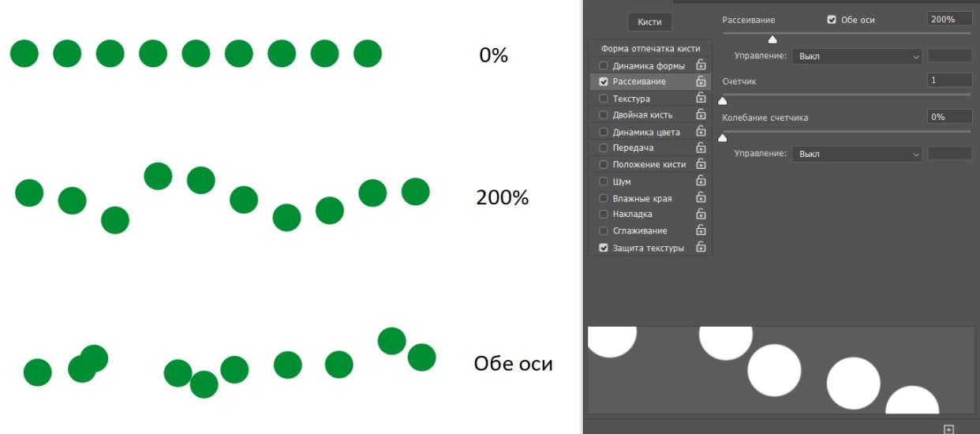Uncheck the Защита текстуры checkbox

[x=604, y=248]
